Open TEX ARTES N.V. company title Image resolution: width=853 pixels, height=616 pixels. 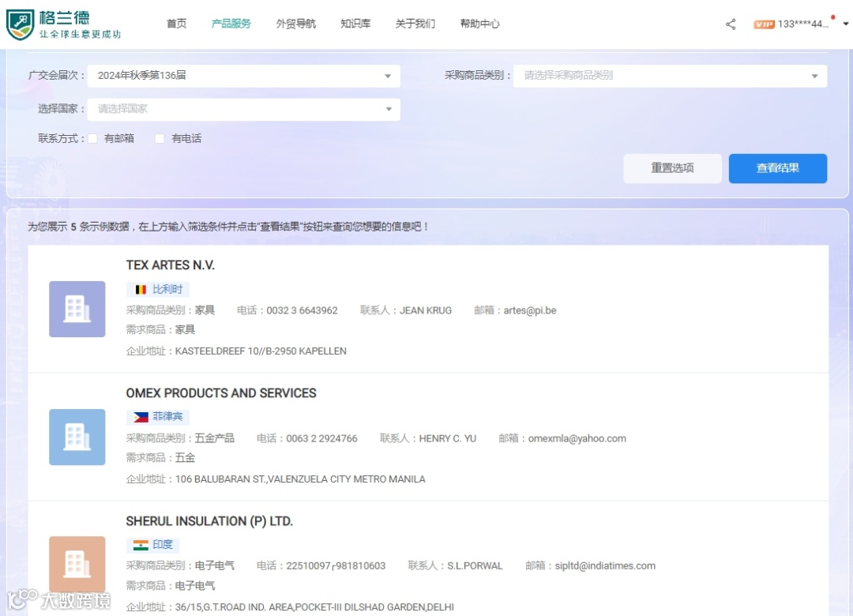[171, 265]
